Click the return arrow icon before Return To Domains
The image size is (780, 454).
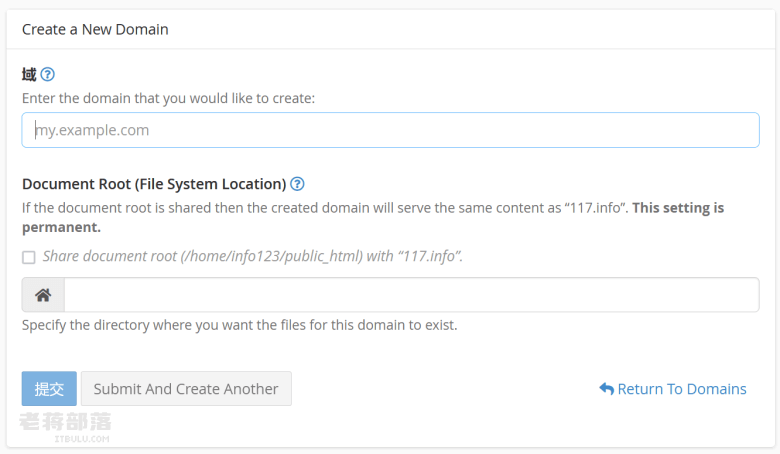tap(606, 389)
